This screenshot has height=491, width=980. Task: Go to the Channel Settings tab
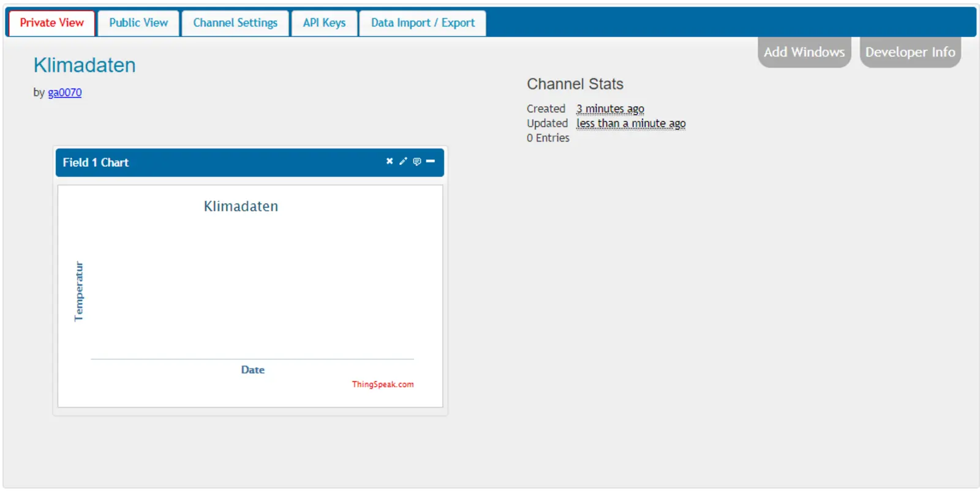click(x=235, y=23)
